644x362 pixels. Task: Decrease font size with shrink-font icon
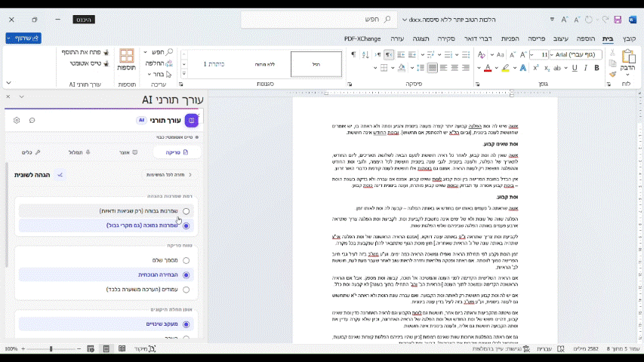point(513,54)
